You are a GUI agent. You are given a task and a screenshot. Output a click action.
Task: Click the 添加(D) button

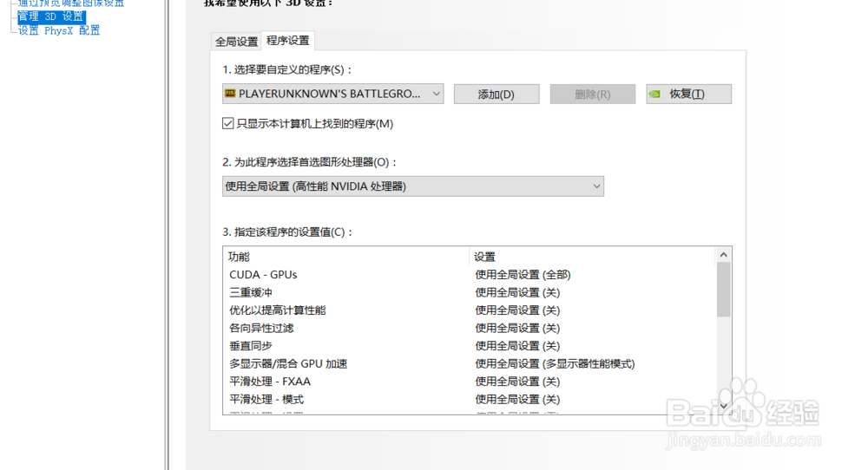pos(496,94)
